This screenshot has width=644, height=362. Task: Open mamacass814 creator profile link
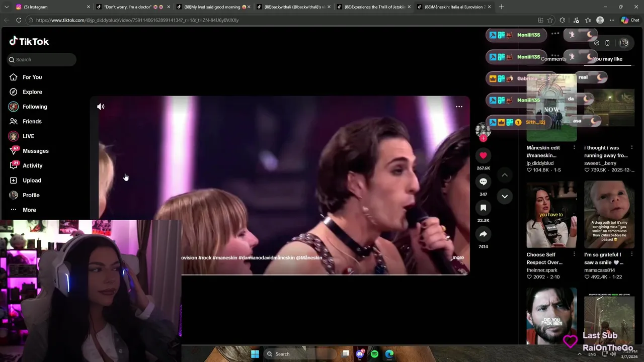point(599,270)
